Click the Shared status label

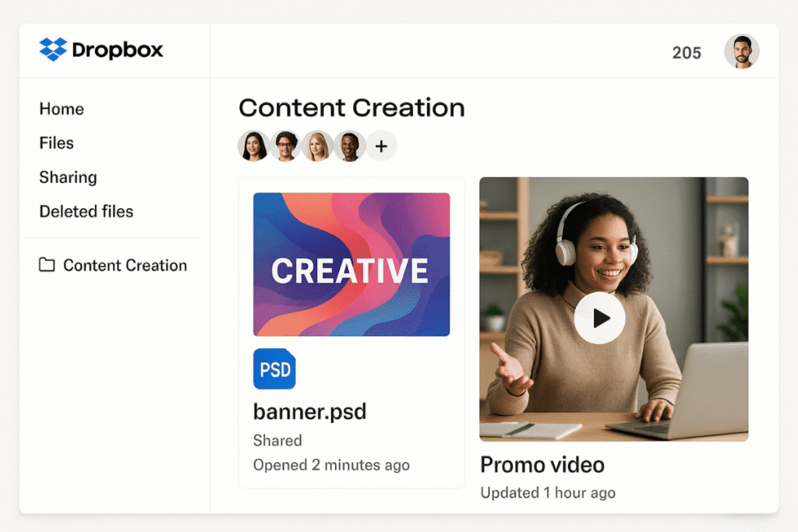point(277,440)
